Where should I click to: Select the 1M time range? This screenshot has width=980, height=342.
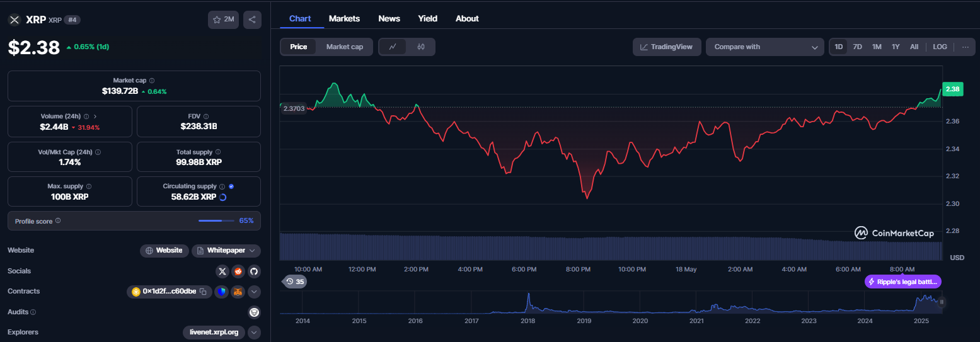point(877,47)
